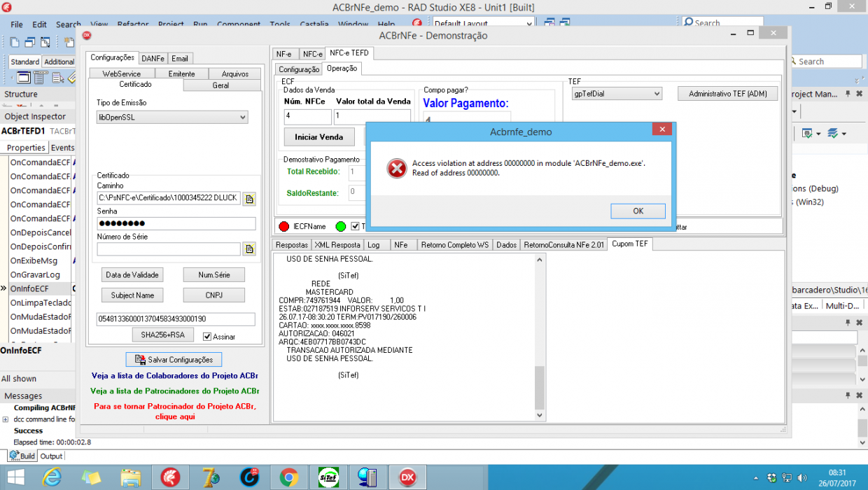868x490 pixels.
Task: Click the SHA256+RSA button
Action: pos(162,335)
